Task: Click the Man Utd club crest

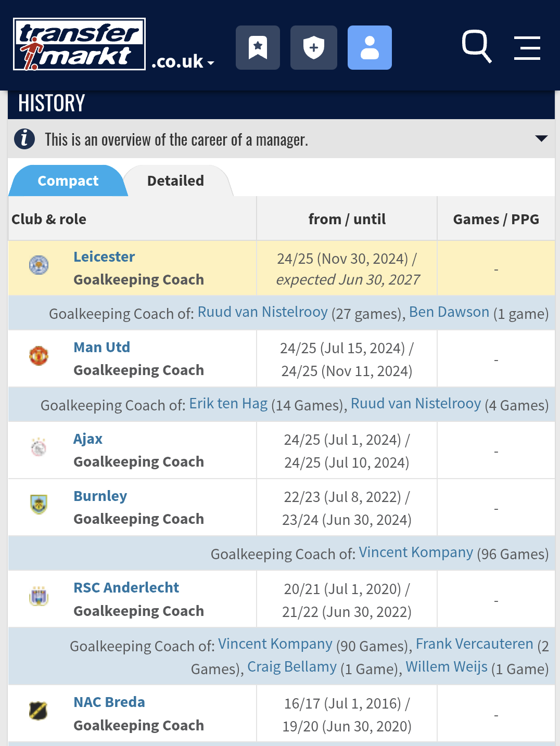Action: click(39, 356)
